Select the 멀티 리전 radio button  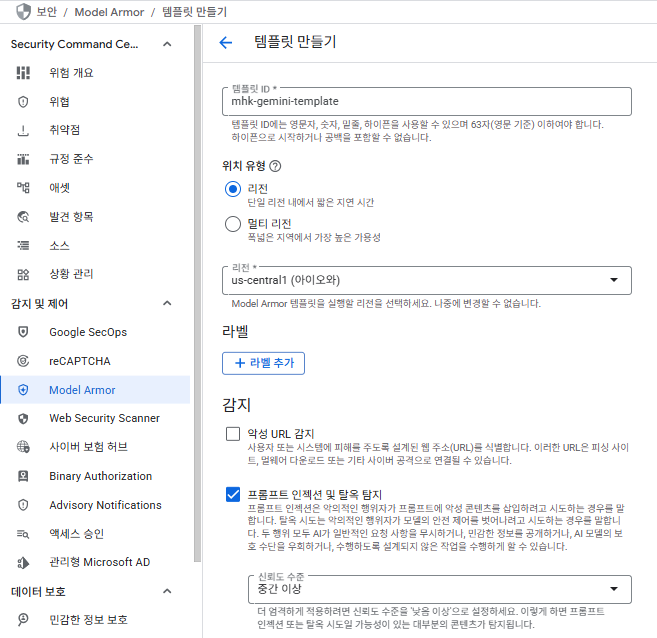pyautogui.click(x=233, y=224)
